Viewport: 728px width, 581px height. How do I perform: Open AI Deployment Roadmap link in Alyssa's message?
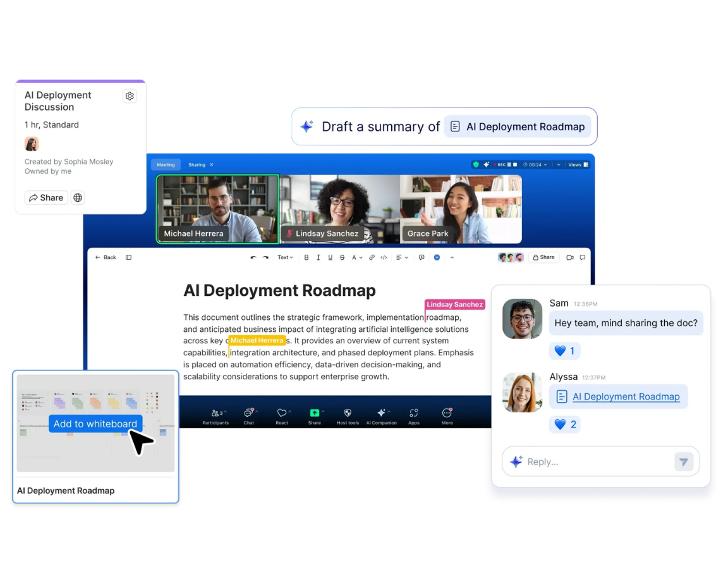pos(626,397)
